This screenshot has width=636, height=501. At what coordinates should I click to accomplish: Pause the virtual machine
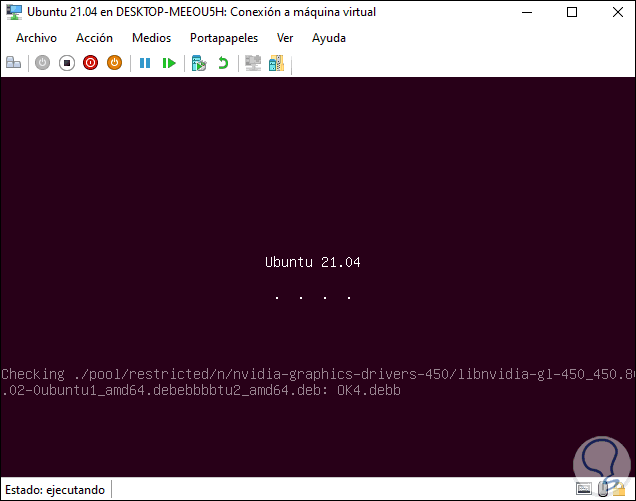pyautogui.click(x=145, y=63)
